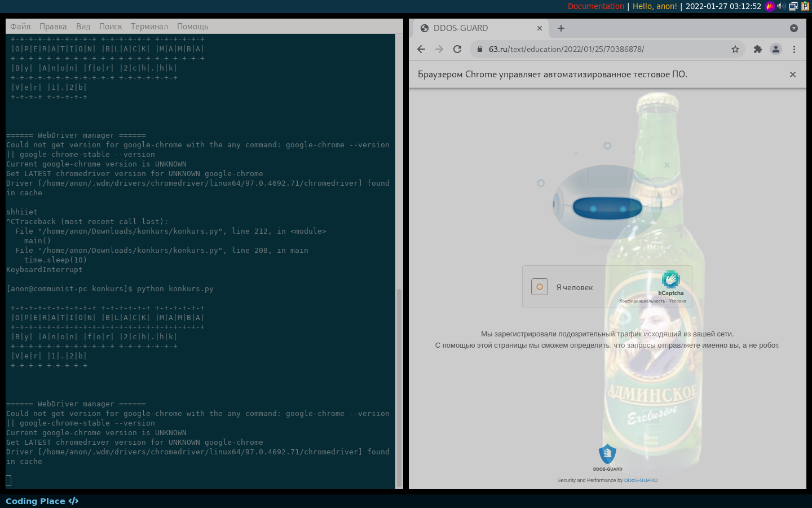This screenshot has height=508, width=812.
Task: Click the DDOS-GUARD shield logo
Action: (607, 454)
